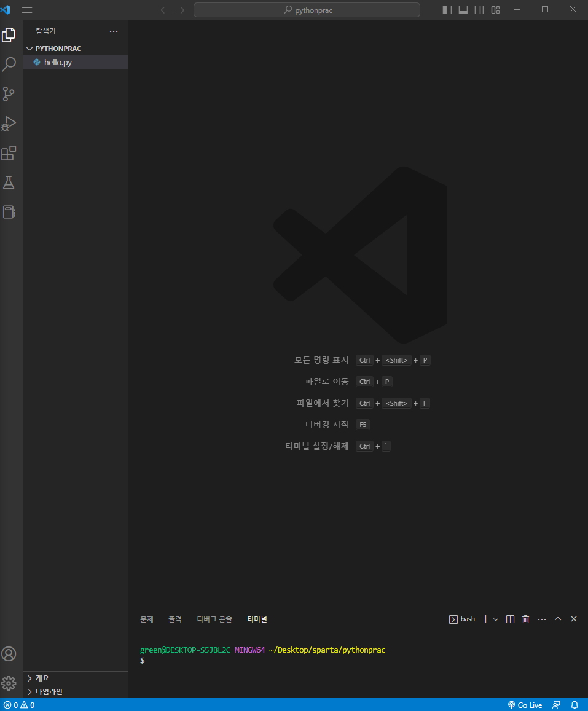Open the Source Control view
The width and height of the screenshot is (588, 711).
click(9, 94)
